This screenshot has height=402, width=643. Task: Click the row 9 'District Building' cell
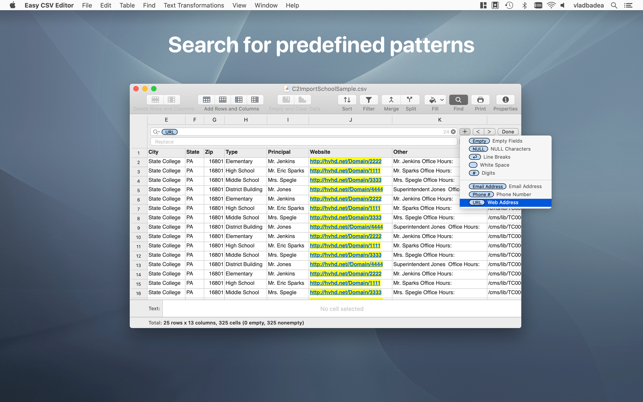tap(246, 227)
